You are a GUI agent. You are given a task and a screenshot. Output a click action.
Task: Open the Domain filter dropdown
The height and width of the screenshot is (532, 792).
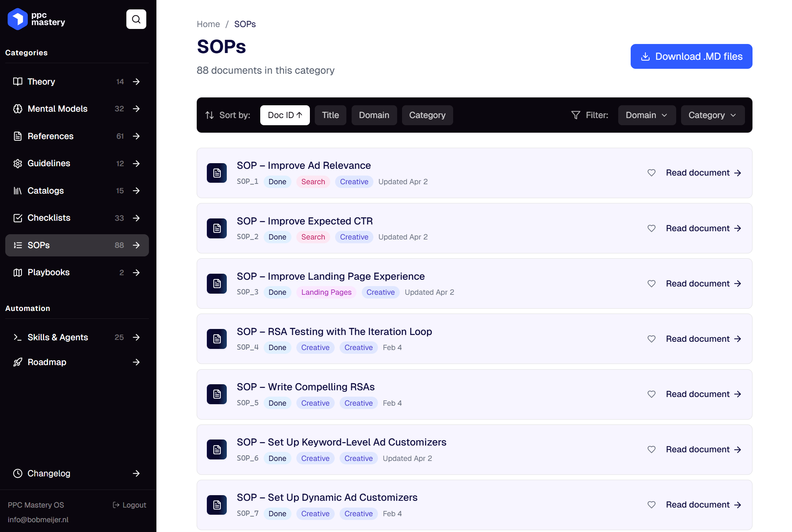pos(646,115)
